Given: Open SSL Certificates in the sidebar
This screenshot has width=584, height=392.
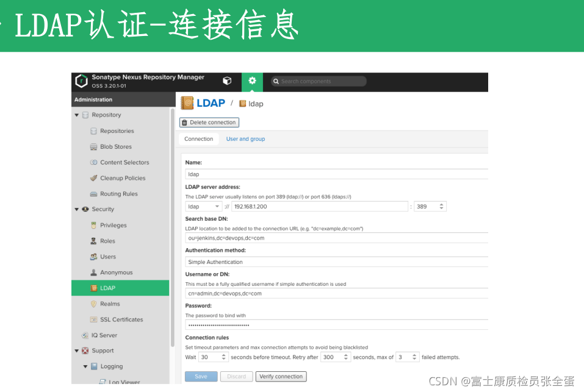Looking at the screenshot, I should point(121,319).
